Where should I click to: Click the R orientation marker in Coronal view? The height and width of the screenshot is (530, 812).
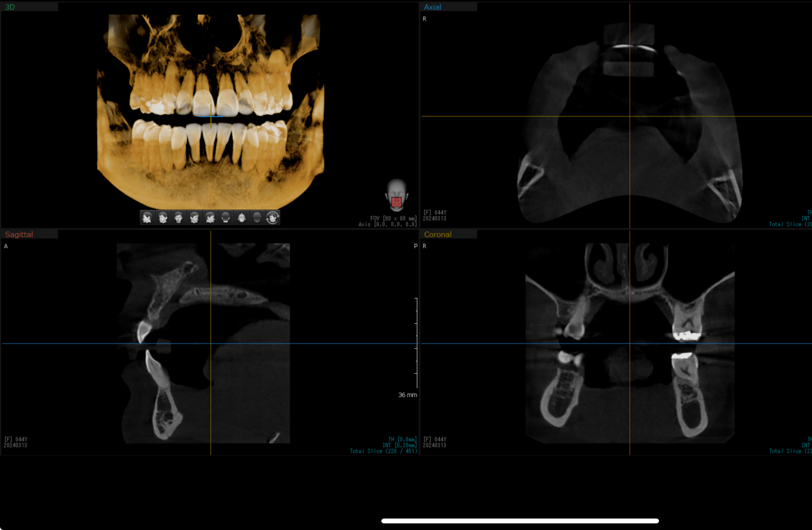pyautogui.click(x=425, y=246)
